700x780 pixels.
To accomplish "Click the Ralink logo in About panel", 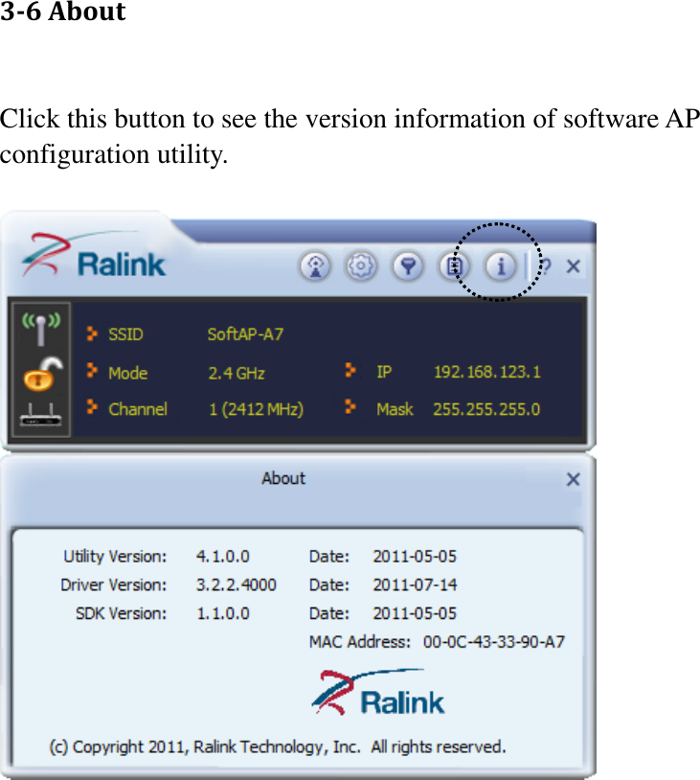I will pos(378,693).
